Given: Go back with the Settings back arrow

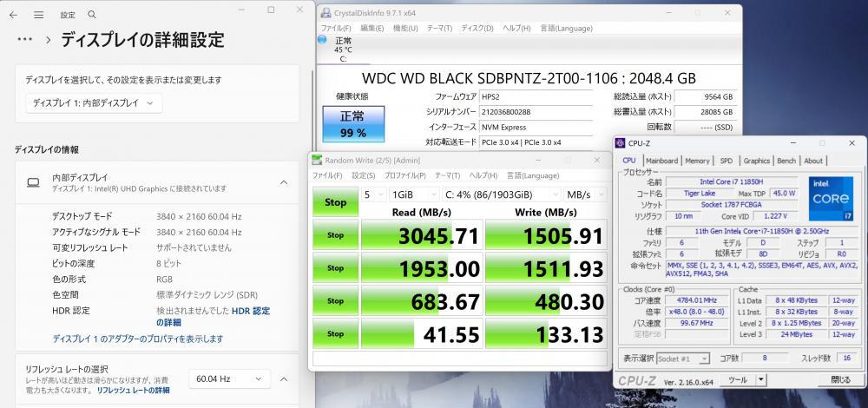Looking at the screenshot, I should (13, 15).
